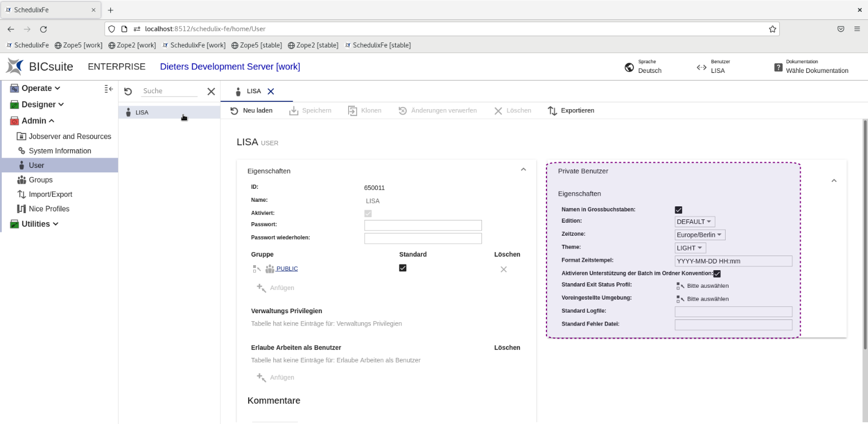The image size is (868, 424).
Task: Clear the search with X icon
Action: (211, 92)
